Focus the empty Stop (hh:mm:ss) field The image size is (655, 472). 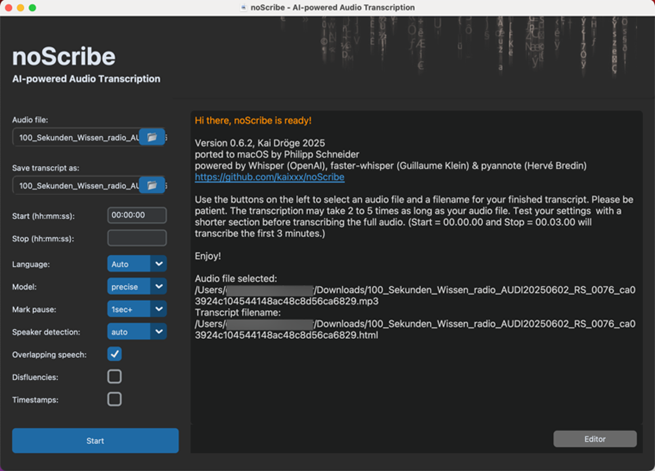[136, 238]
